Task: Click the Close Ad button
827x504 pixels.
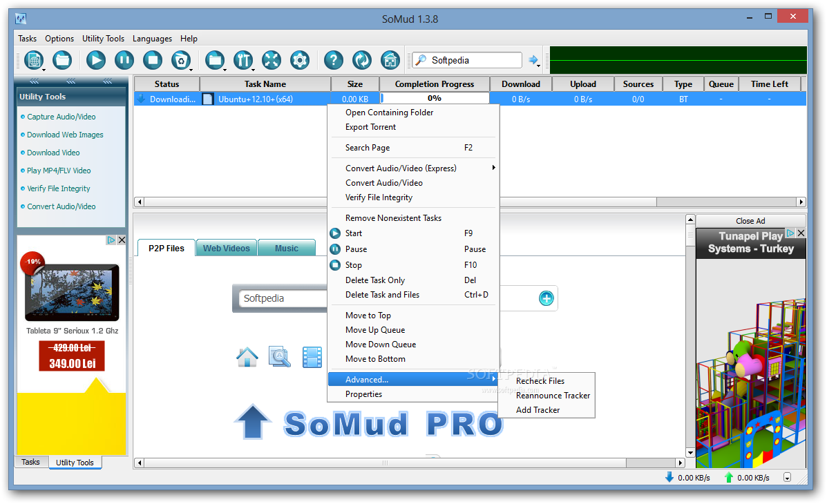Action: click(750, 221)
